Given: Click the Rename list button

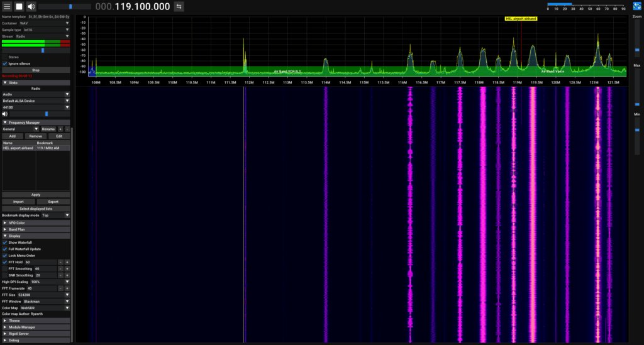Looking at the screenshot, I should click(x=48, y=129).
